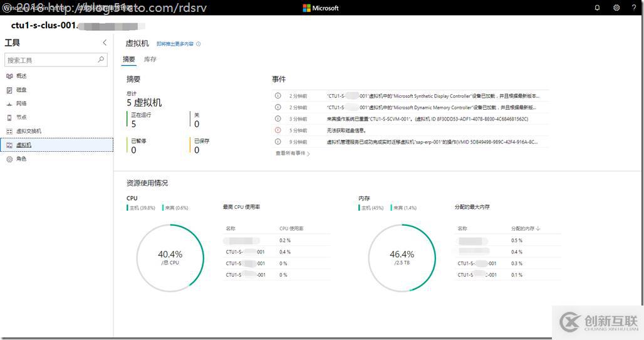The width and height of the screenshot is (644, 340).
Task: Open settings gear in top bar
Action: point(616,8)
